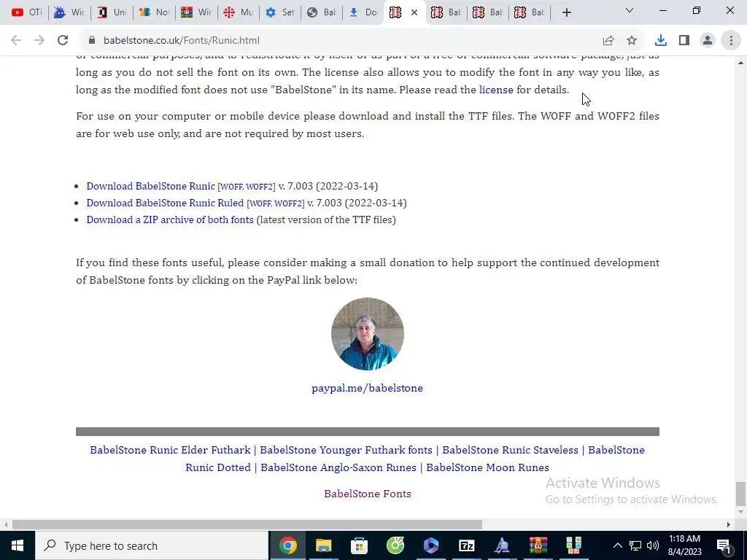Open the clock showing 1:18 AM
The height and width of the screenshot is (560, 747).
(684, 545)
